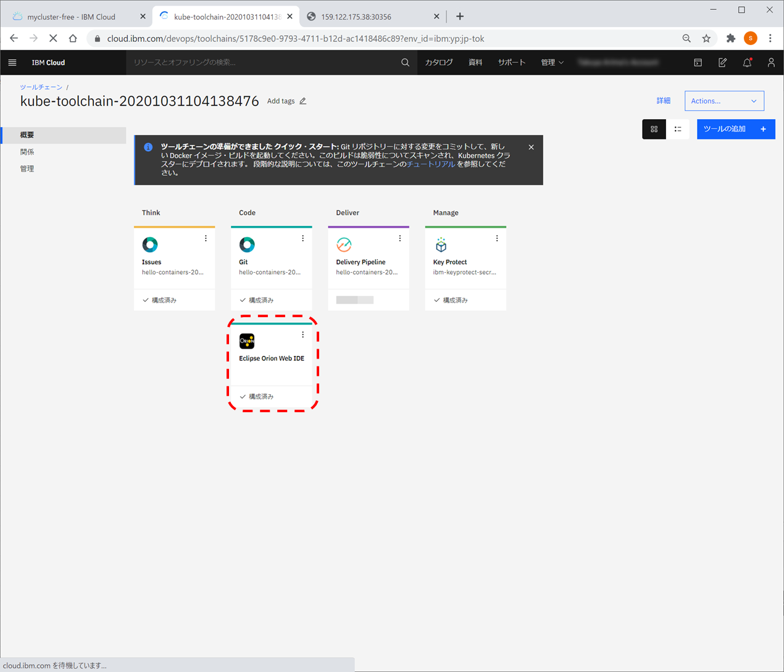Close the mycluster-free browser tab

tap(143, 17)
